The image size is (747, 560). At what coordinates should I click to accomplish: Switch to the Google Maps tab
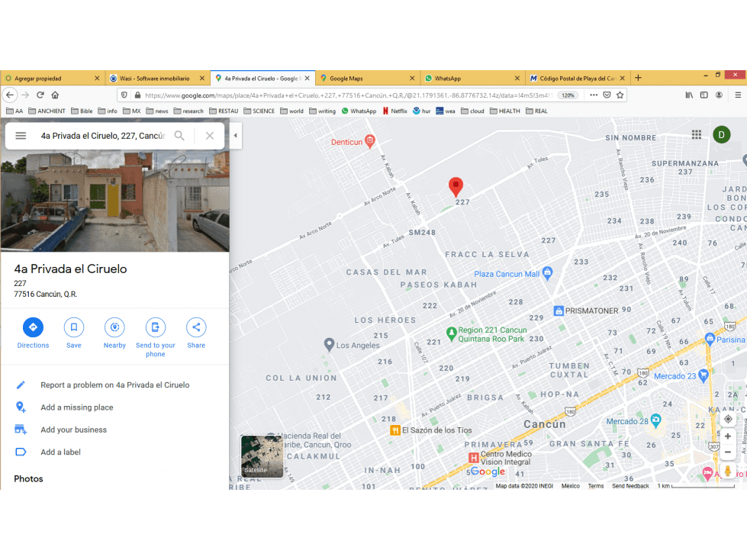(x=367, y=78)
